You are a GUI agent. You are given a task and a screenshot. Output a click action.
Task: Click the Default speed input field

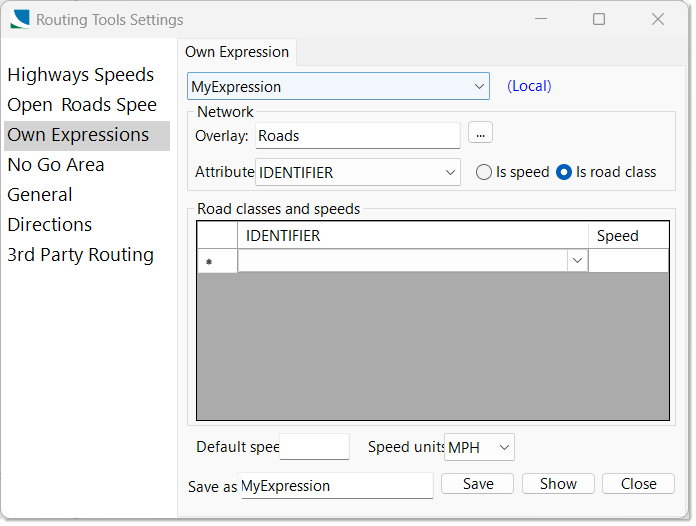[x=314, y=447]
